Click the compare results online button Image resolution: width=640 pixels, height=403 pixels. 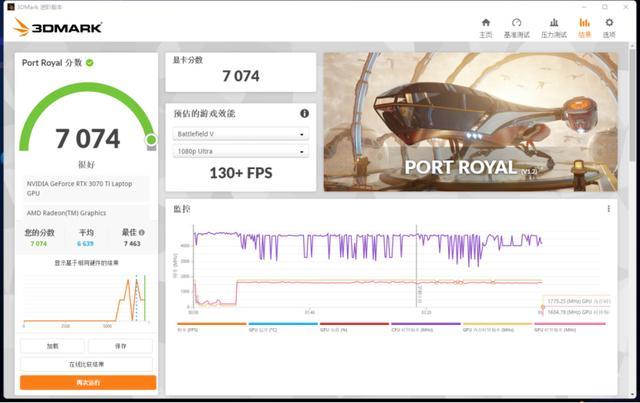point(87,364)
